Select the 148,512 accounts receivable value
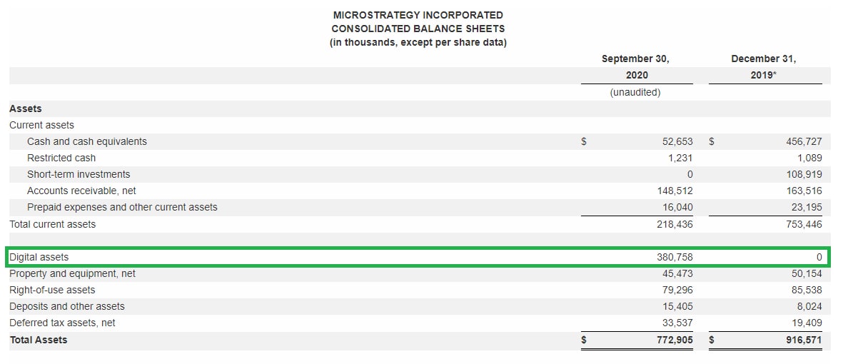Image resolution: width=868 pixels, height=364 pixels. 675,191
